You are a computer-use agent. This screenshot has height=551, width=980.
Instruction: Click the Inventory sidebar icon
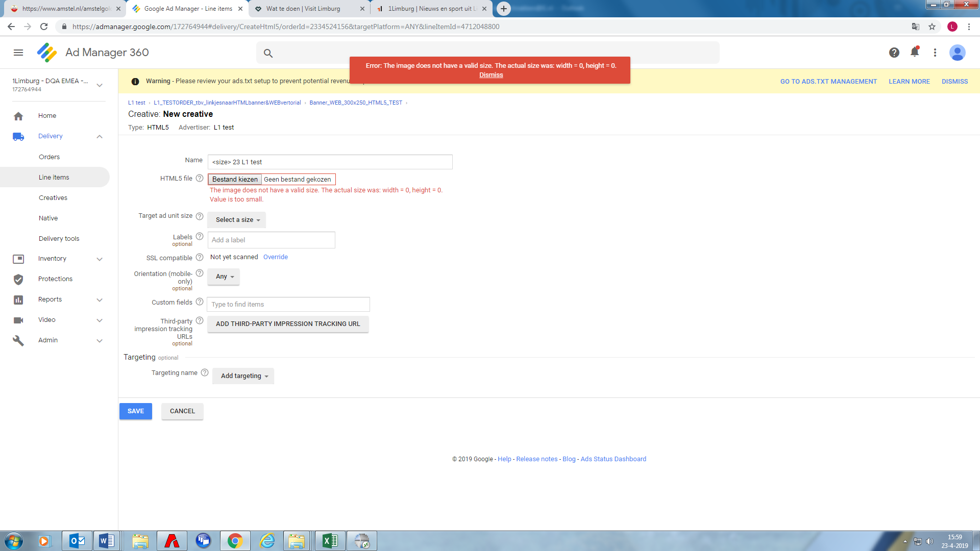18,259
